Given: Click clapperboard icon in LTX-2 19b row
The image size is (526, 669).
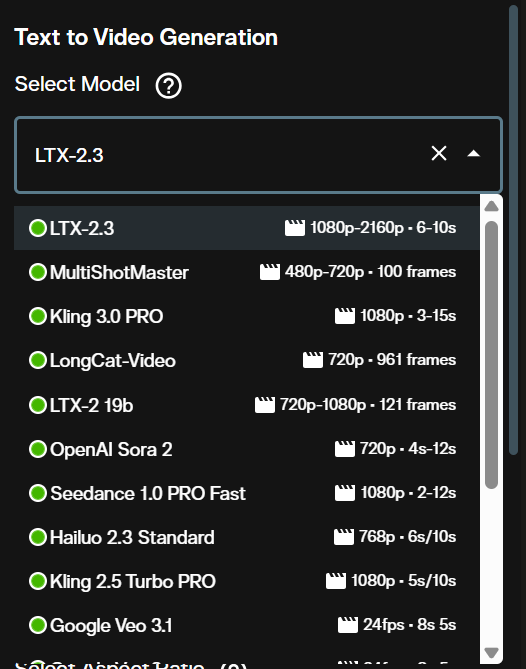Looking at the screenshot, I should 265,405.
